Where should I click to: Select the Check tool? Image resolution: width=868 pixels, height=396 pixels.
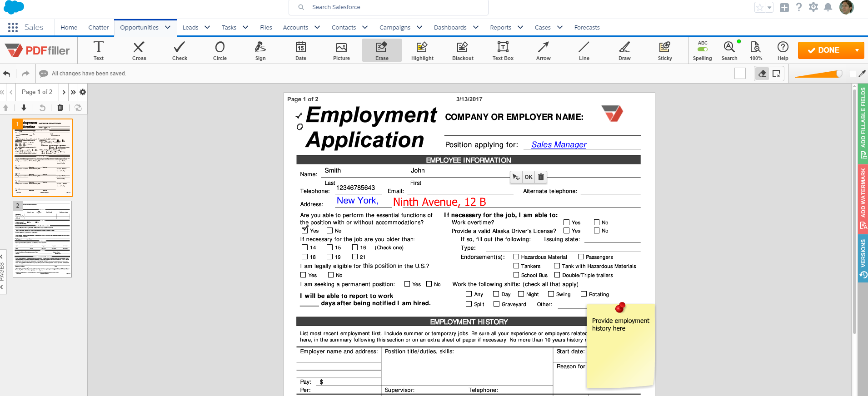click(180, 50)
